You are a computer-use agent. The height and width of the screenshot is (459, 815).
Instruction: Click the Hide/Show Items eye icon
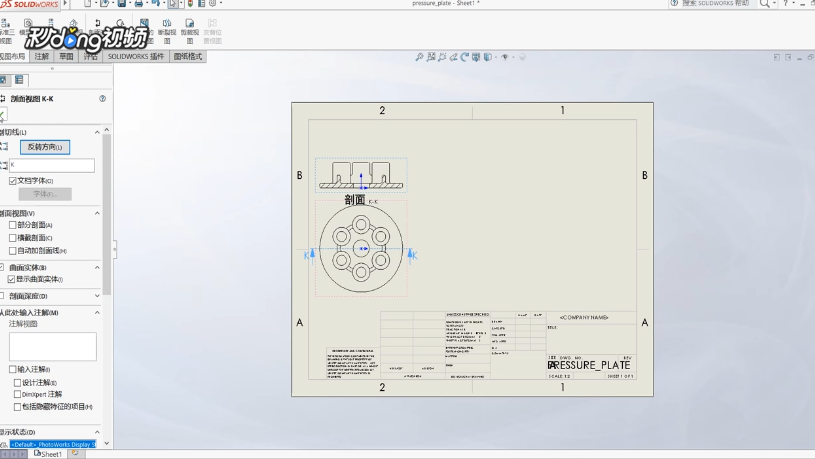(x=504, y=57)
